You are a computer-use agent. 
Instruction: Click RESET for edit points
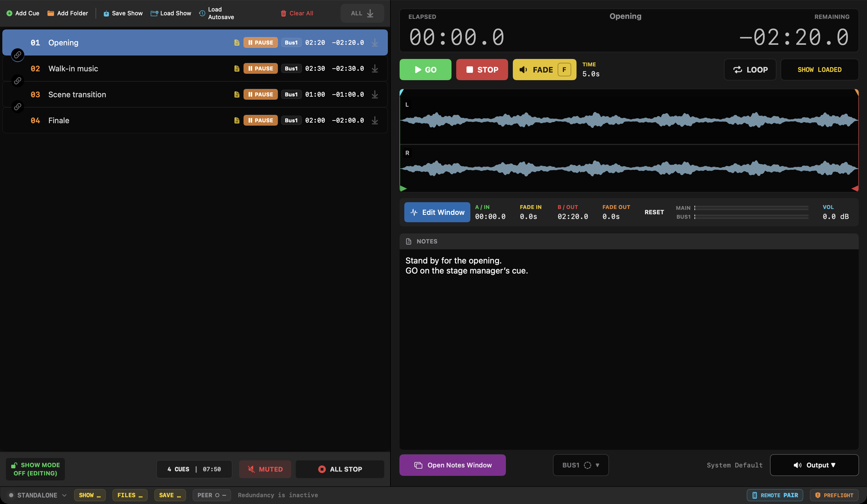654,212
